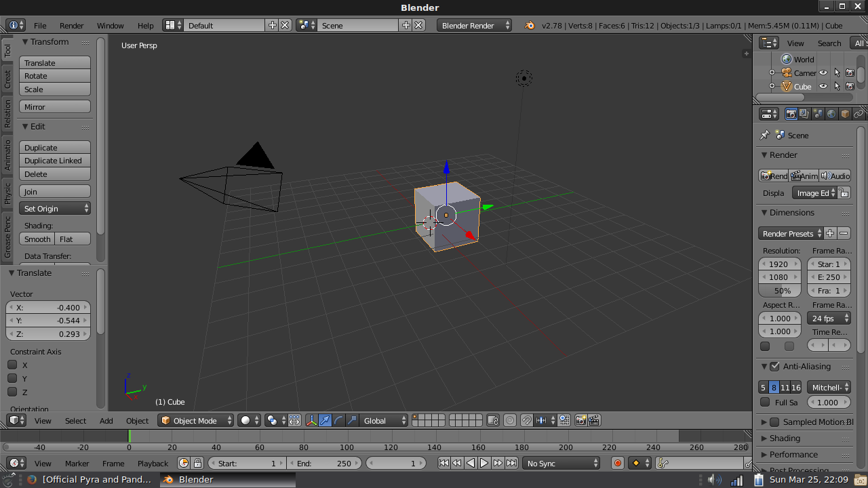Pin the Scene properties context
The image size is (868, 488).
click(765, 135)
